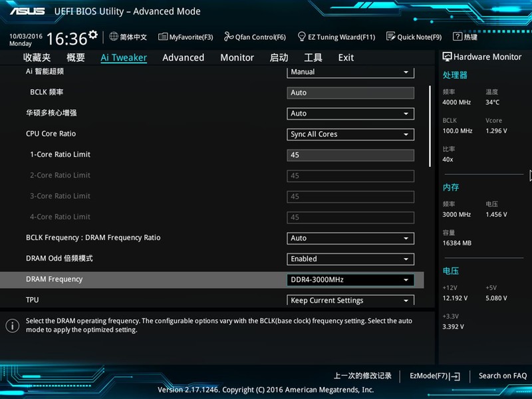The height and width of the screenshot is (399, 532).
Task: Expand CPU Core Ratio Sync All Cores dropdown
Action: pos(350,134)
